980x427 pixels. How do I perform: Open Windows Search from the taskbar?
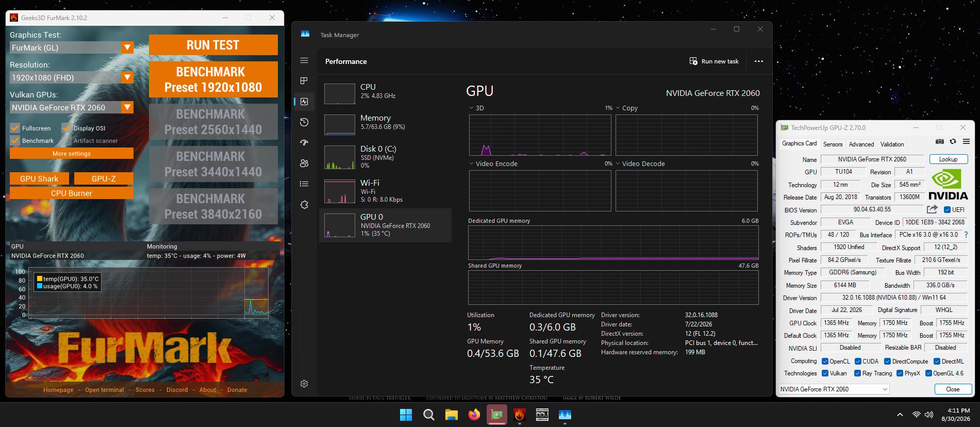click(x=428, y=415)
